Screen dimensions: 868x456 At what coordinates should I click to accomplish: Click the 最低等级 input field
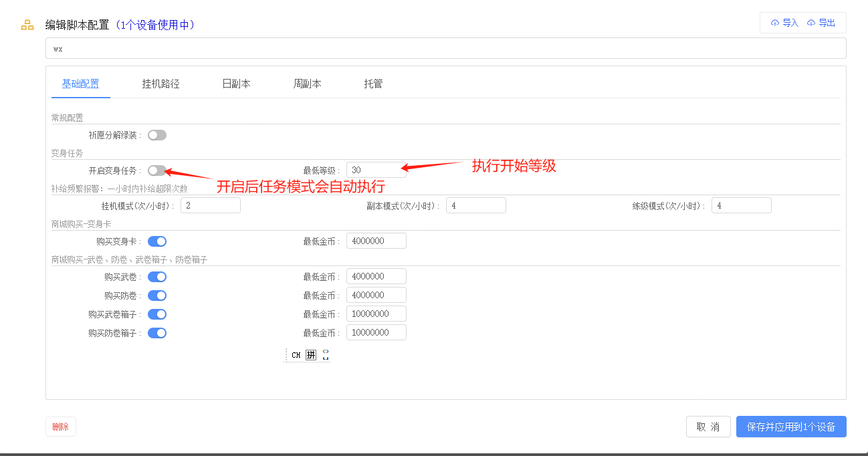(376, 170)
